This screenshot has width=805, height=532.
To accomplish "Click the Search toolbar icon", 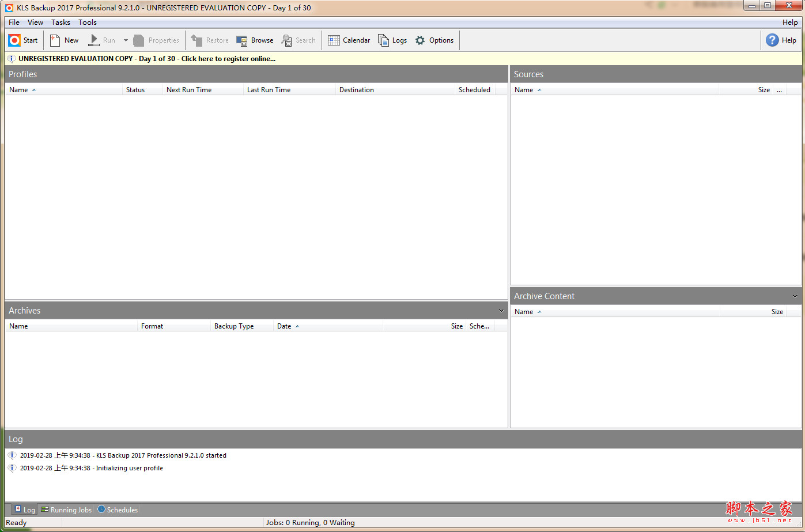I will [x=286, y=40].
